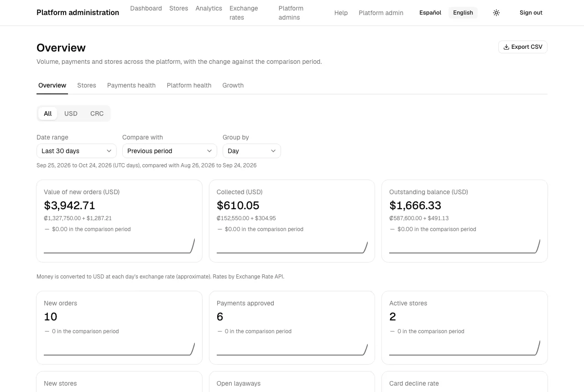Click the New orders sparkline chart

(x=119, y=348)
